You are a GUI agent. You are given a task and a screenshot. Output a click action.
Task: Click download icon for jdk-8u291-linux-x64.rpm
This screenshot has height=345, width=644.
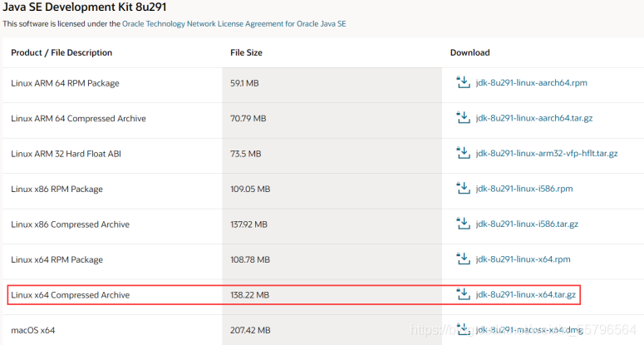[464, 259]
